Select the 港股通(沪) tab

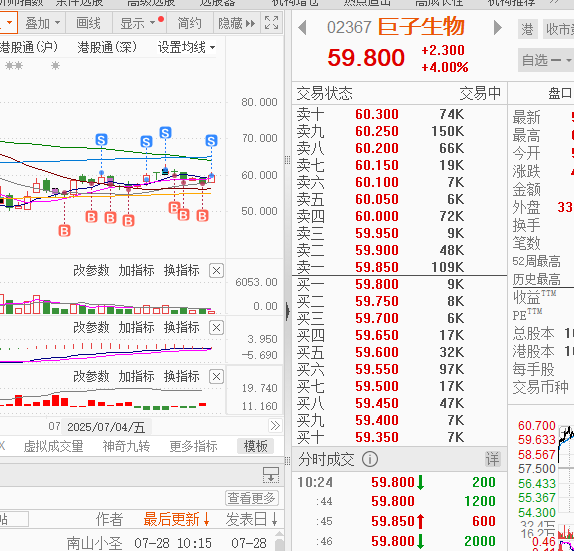(x=29, y=47)
